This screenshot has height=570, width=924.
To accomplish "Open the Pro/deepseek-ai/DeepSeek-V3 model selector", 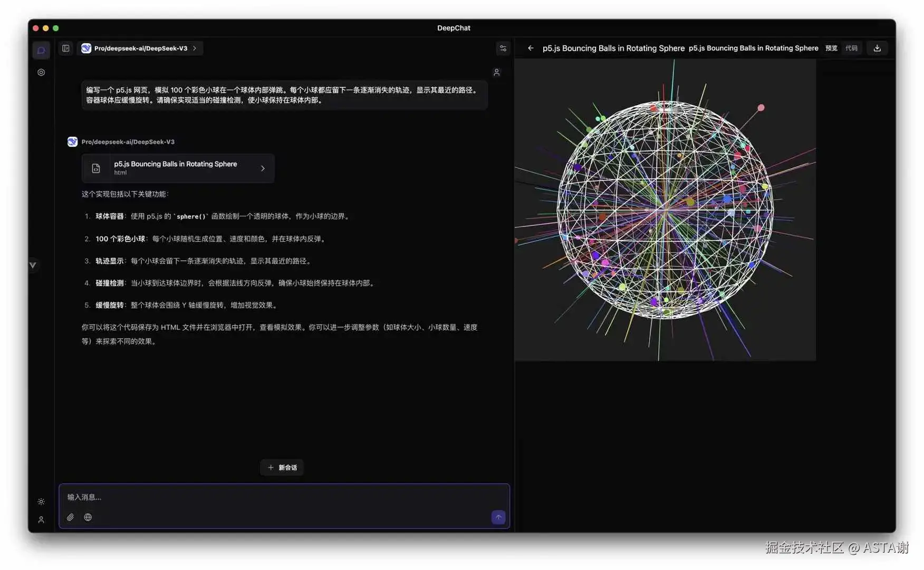I will pyautogui.click(x=140, y=48).
